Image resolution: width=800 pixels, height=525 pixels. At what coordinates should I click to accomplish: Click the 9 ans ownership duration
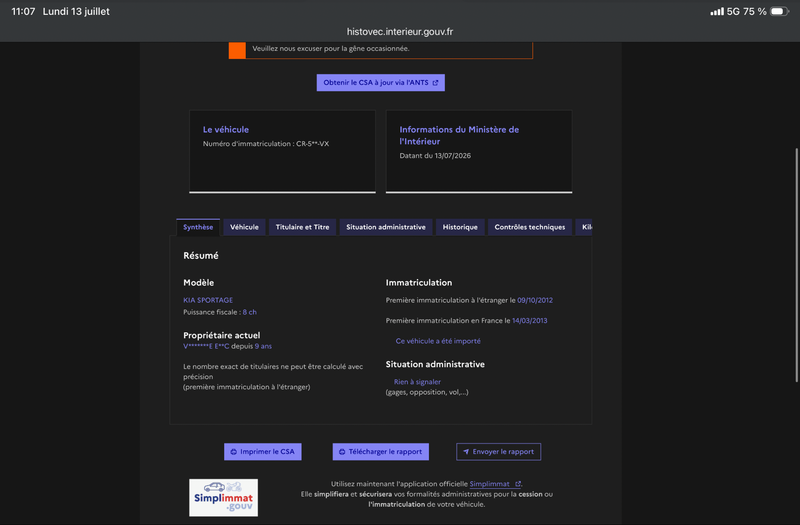click(263, 346)
